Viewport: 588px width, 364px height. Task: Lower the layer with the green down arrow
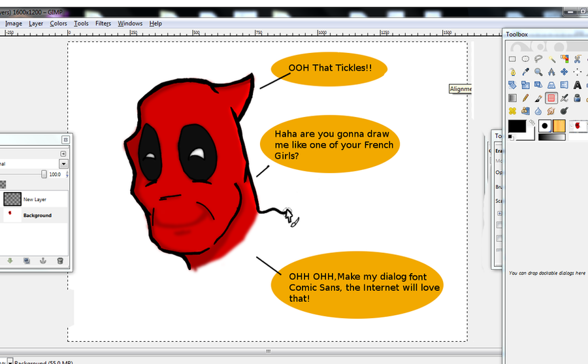point(10,261)
